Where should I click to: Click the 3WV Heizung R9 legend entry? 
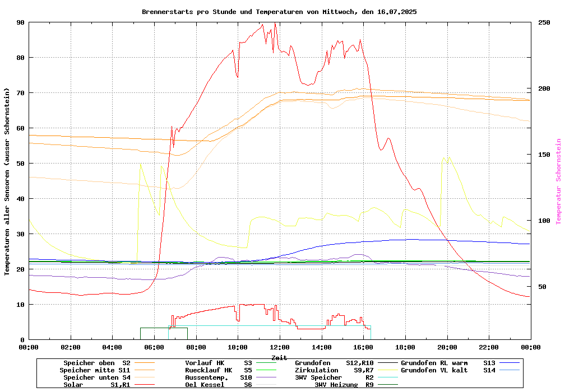344,385
